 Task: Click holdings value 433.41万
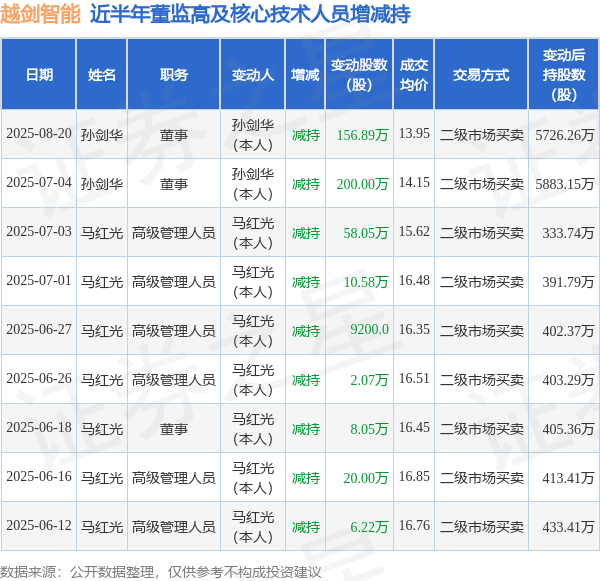pos(568,527)
